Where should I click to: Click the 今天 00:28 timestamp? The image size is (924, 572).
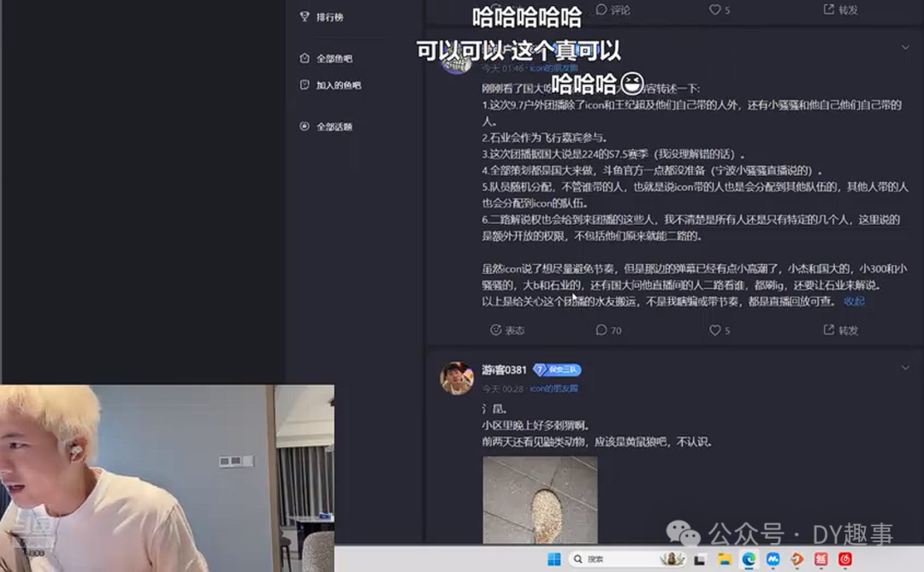[503, 389]
